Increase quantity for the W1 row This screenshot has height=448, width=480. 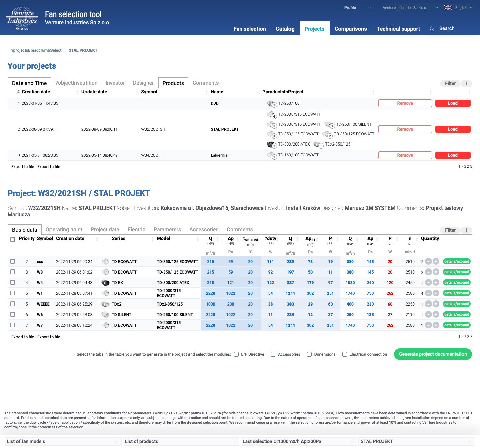coord(436,293)
